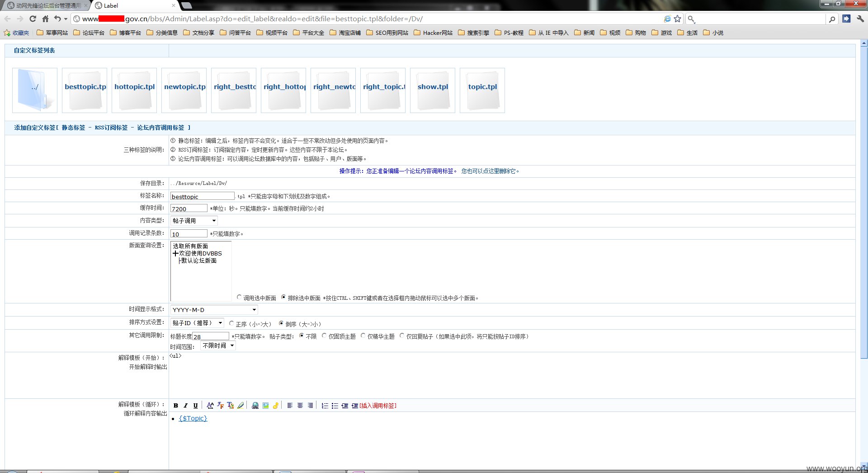This screenshot has height=473, width=868.
Task: Click the search magnifier button
Action: 832,19
